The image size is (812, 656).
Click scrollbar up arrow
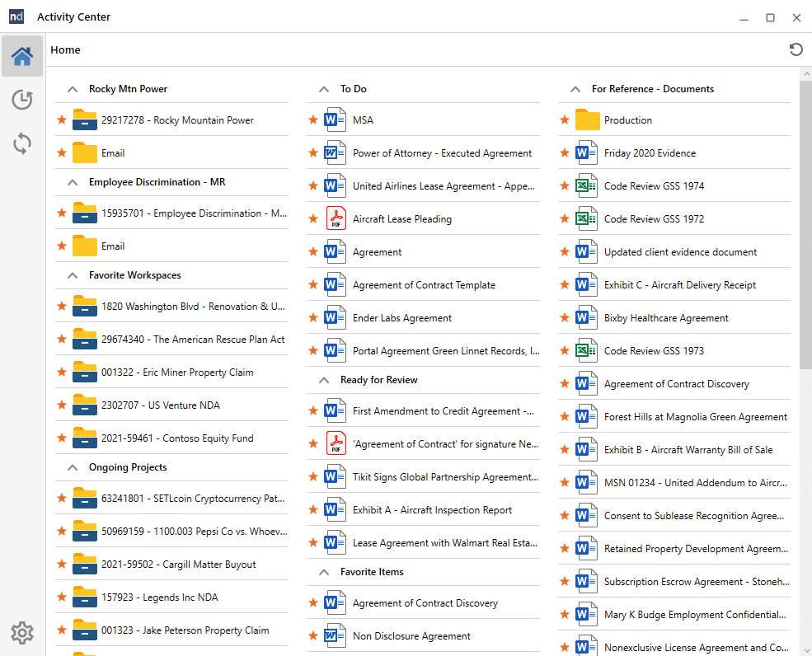pos(805,74)
